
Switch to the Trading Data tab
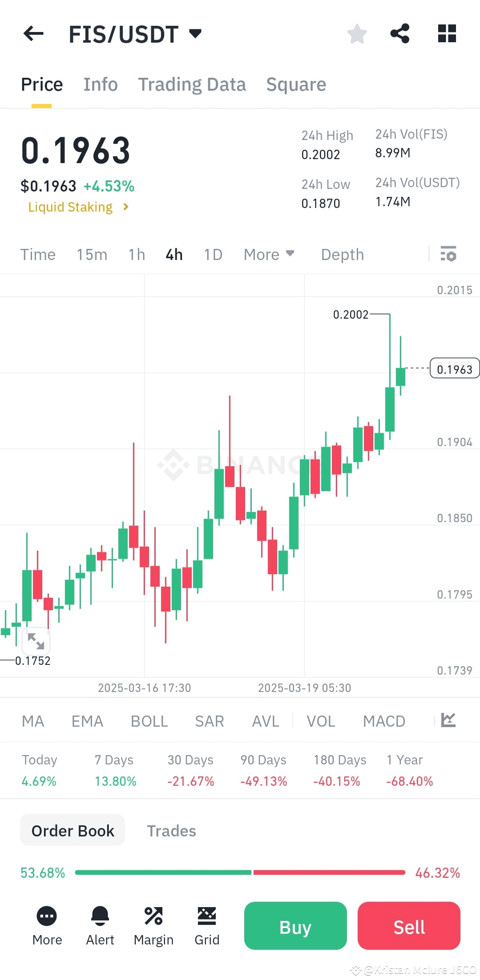pos(192,84)
